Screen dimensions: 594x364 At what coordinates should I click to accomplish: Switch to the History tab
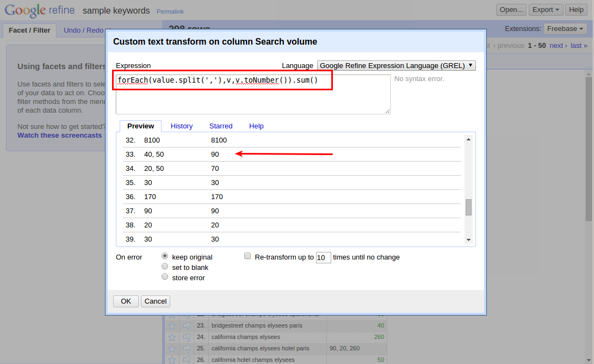tap(182, 126)
